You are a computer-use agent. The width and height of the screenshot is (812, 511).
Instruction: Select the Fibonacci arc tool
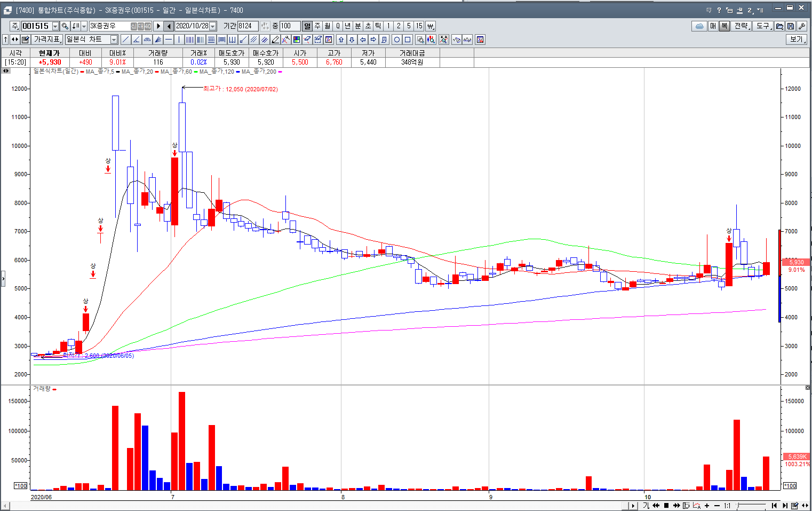(x=147, y=40)
